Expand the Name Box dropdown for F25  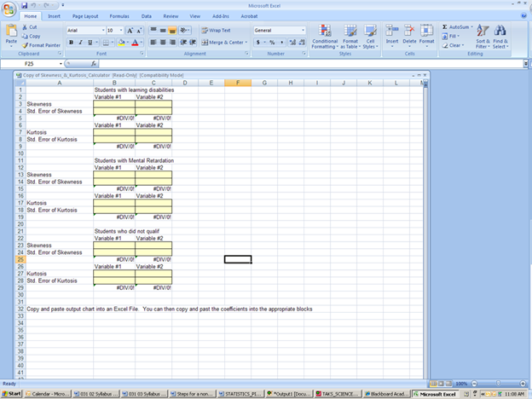click(61, 64)
